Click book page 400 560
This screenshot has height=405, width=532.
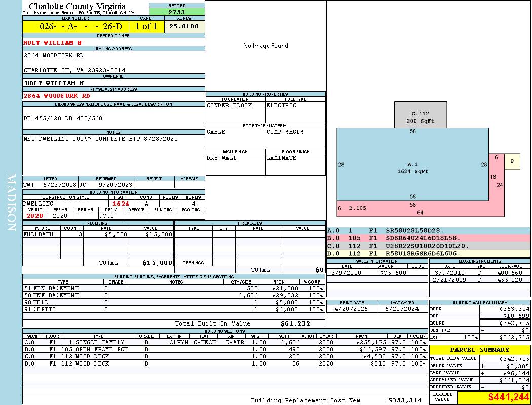click(x=510, y=273)
